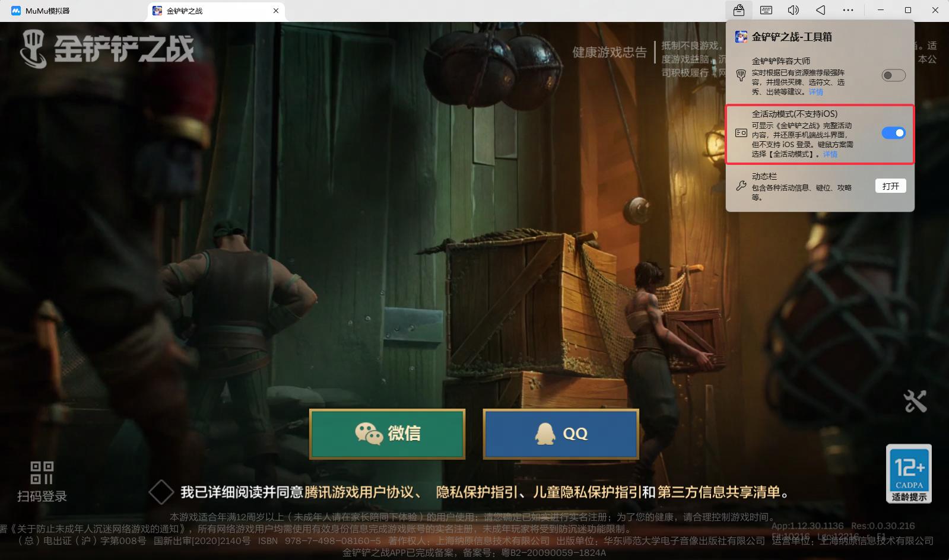Log in with the QQ button
Viewport: 949px width, 560px height.
pyautogui.click(x=561, y=434)
